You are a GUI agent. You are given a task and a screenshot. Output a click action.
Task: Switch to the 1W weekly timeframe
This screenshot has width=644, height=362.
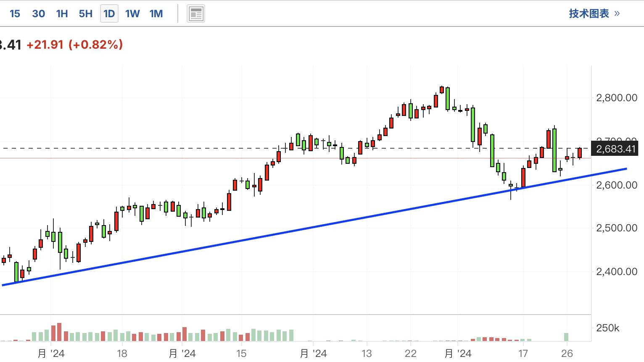coord(132,14)
